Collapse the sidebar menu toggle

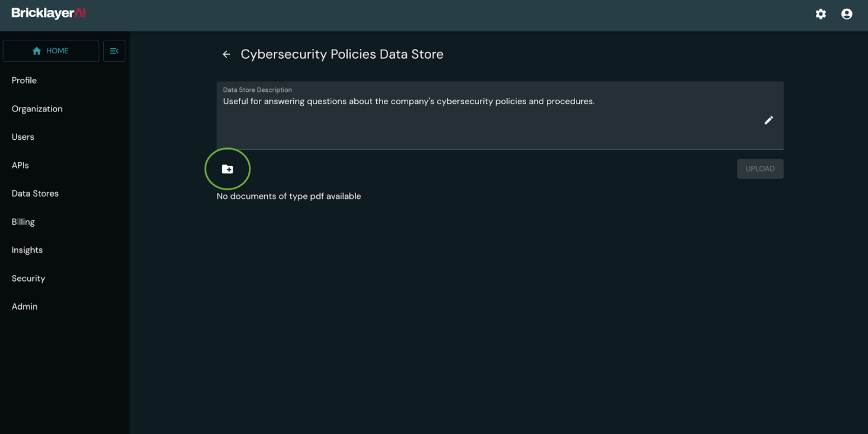(114, 51)
